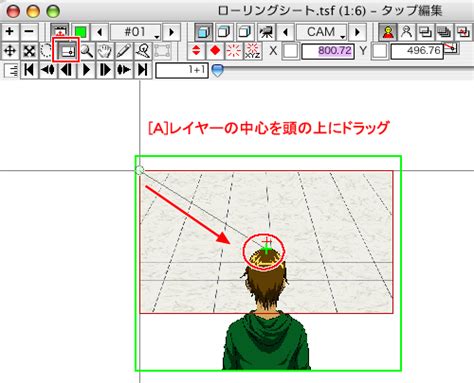Image resolution: width=474 pixels, height=383 pixels.
Task: Go to next keyframe
Action: (x=124, y=70)
